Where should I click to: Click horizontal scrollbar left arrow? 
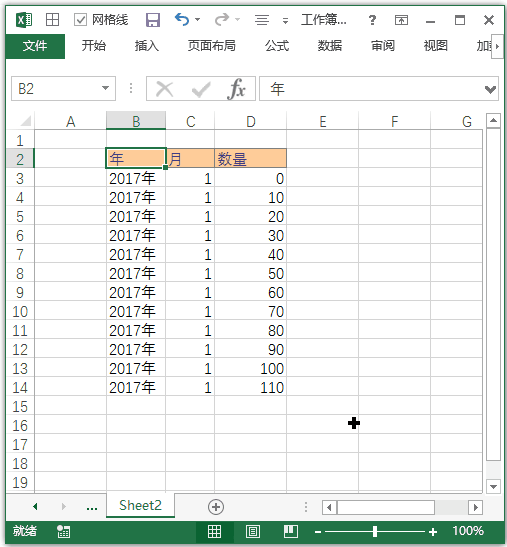click(x=329, y=507)
